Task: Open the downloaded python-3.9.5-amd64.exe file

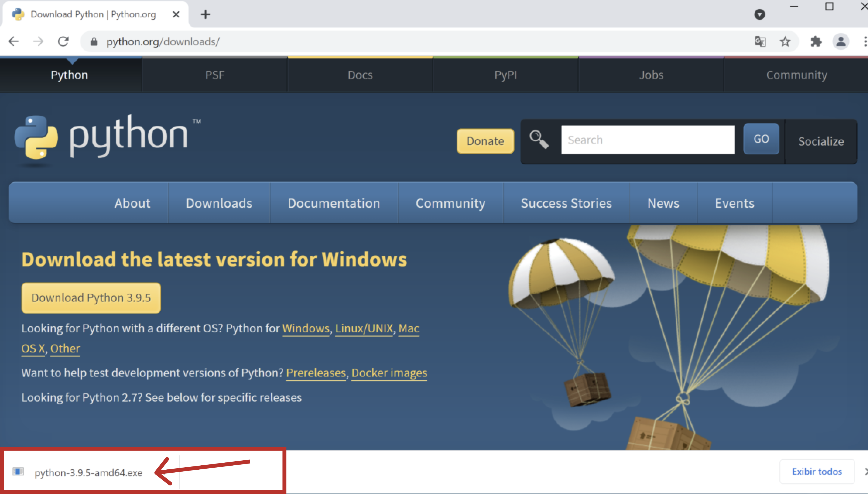Action: click(88, 472)
